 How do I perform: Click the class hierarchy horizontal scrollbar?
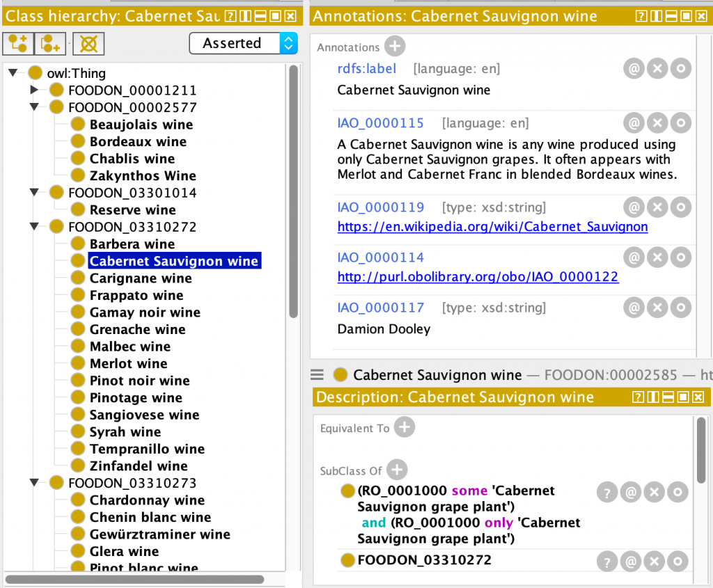point(134,580)
